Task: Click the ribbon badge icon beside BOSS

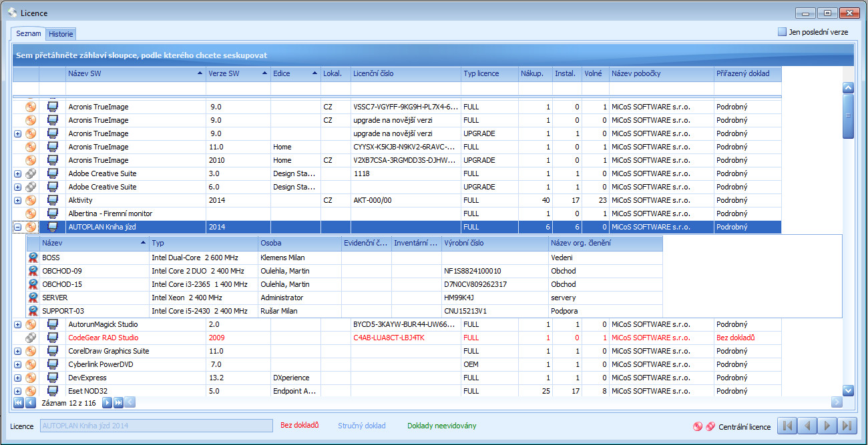Action: point(33,258)
